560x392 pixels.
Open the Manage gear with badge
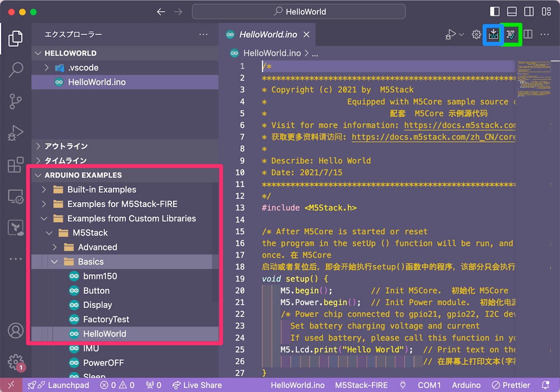point(15,362)
